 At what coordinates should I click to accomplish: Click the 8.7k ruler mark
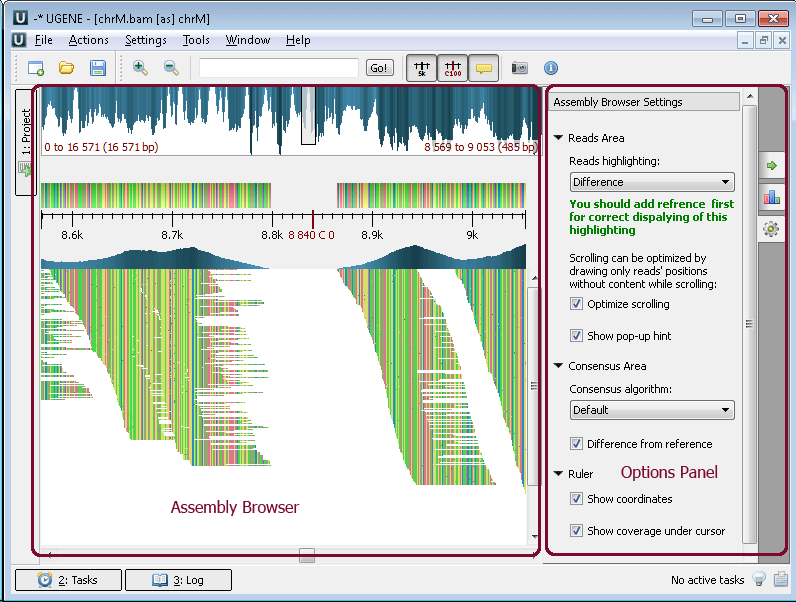pyautogui.click(x=172, y=235)
